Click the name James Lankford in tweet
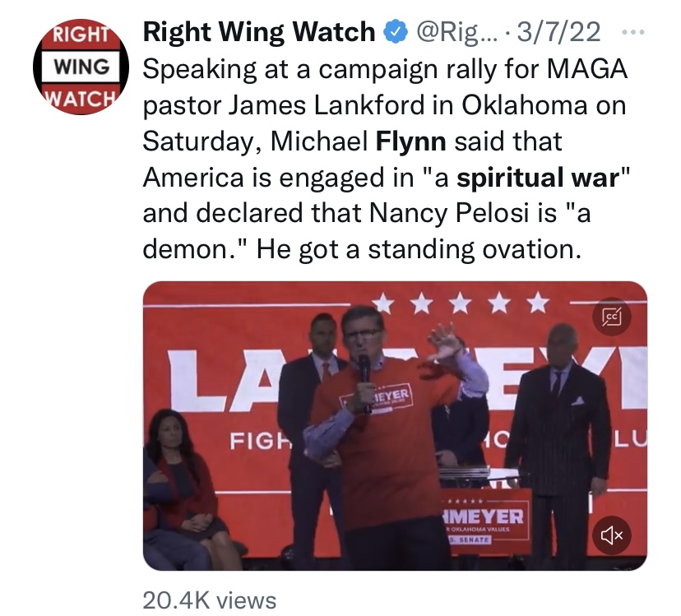 327,105
